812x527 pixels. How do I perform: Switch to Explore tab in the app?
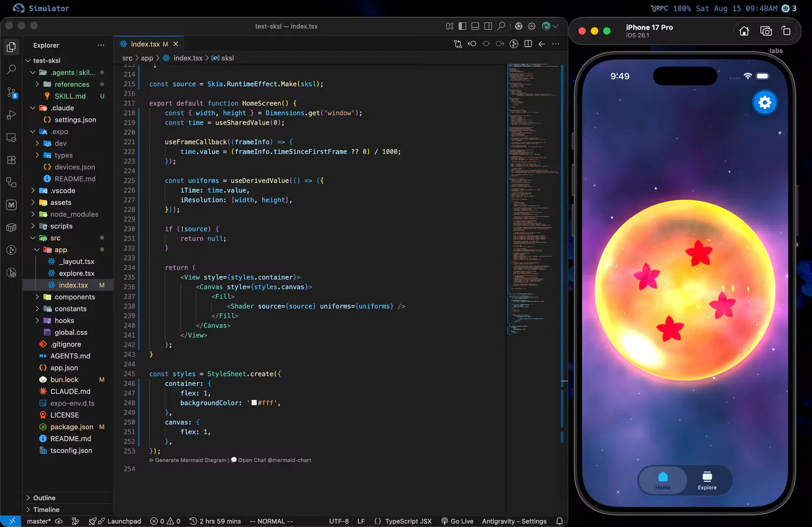click(707, 480)
